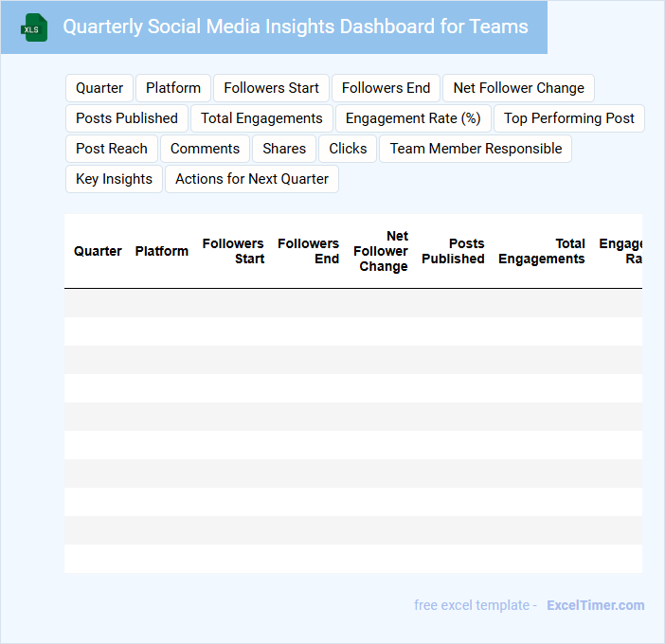Click the Top Performing Post tag

coord(568,118)
